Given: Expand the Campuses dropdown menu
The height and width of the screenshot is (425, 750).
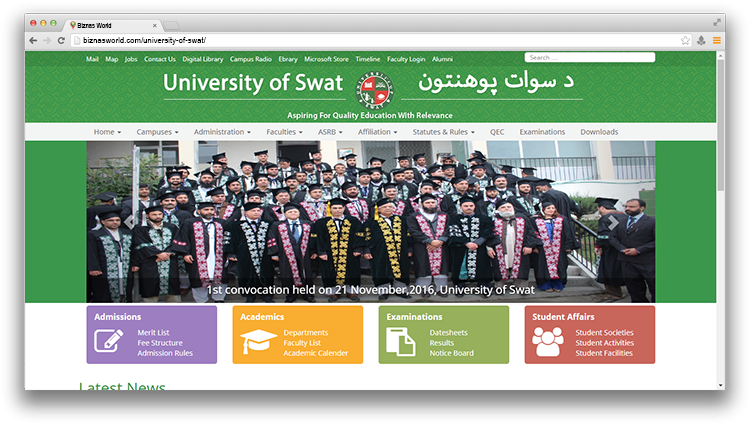Looking at the screenshot, I should pyautogui.click(x=157, y=132).
